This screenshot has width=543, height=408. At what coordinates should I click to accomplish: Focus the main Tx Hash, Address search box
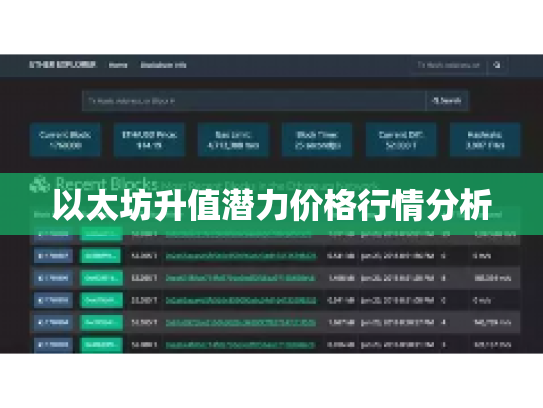pos(253,101)
